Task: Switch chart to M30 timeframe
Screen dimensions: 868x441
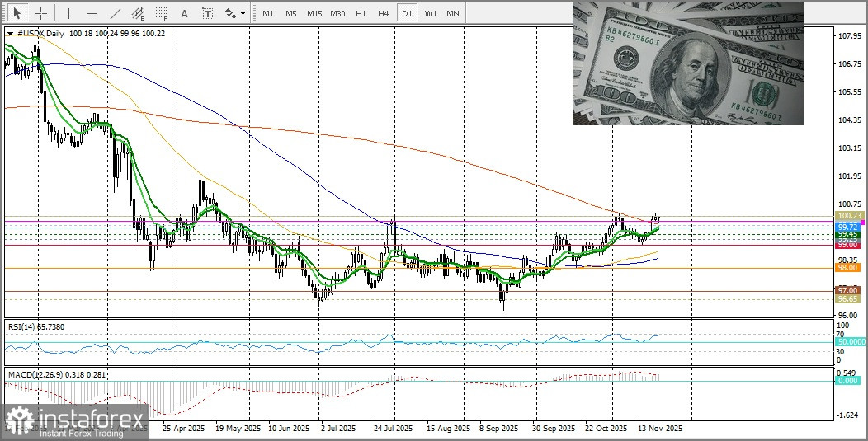Action: [337, 12]
